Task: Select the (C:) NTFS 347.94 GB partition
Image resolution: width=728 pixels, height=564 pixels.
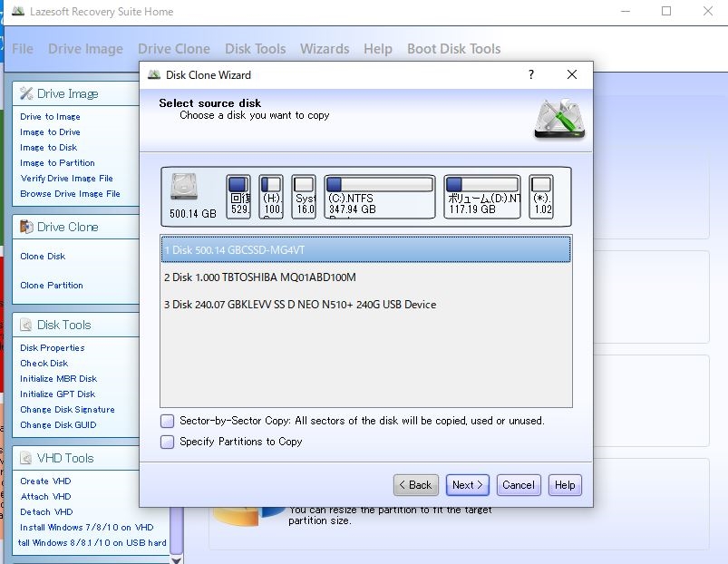Action: [380, 197]
